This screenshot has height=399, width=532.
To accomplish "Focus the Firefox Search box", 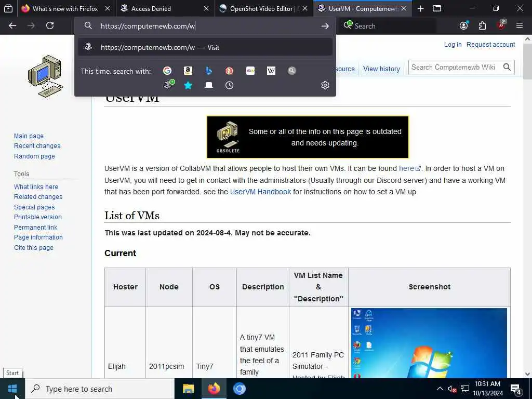I will 388,26.
